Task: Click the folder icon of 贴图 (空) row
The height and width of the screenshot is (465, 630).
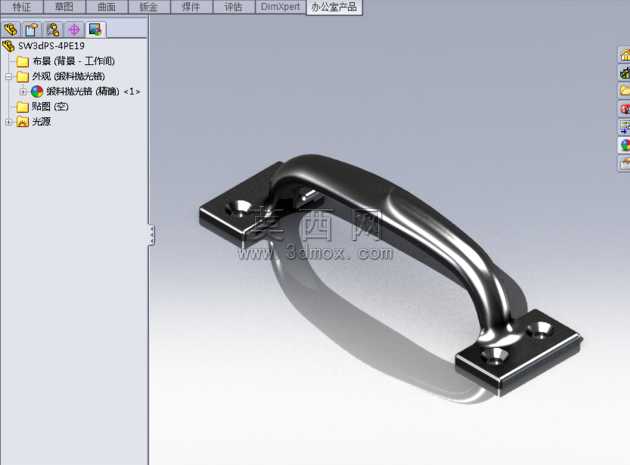Action: click(22, 107)
